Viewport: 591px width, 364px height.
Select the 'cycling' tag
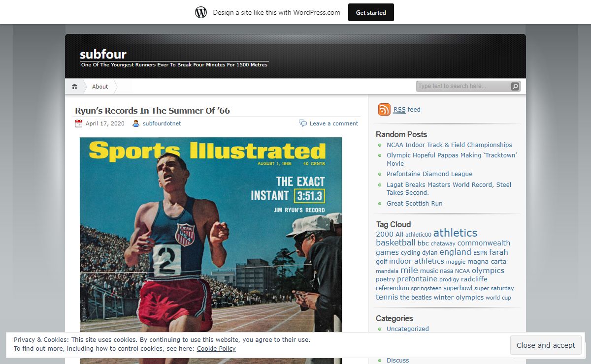[410, 252]
